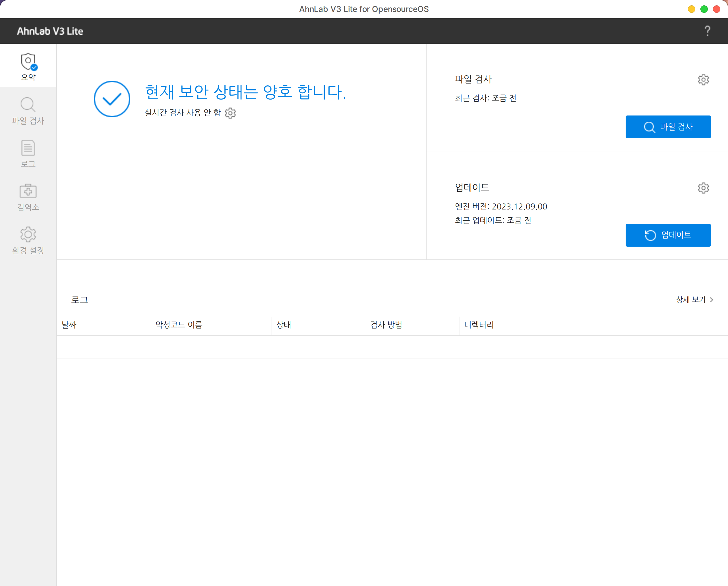The width and height of the screenshot is (728, 586).
Task: Open the 파일 검사 sidebar tab
Action: tap(28, 111)
